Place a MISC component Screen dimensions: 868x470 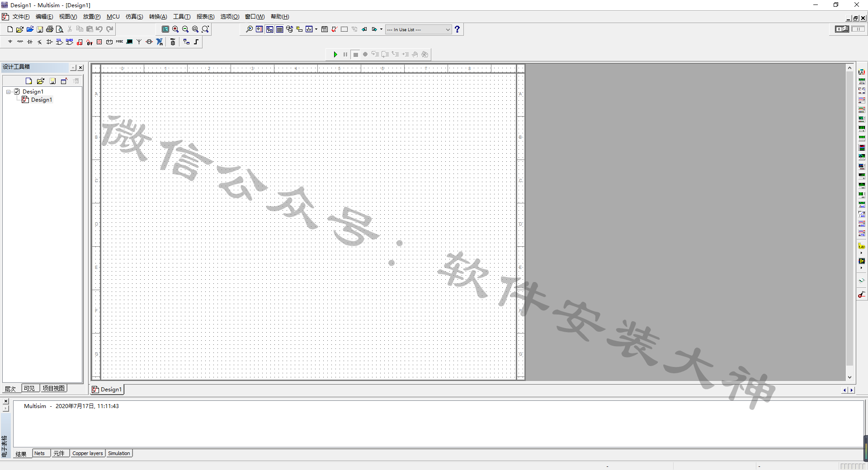point(119,42)
